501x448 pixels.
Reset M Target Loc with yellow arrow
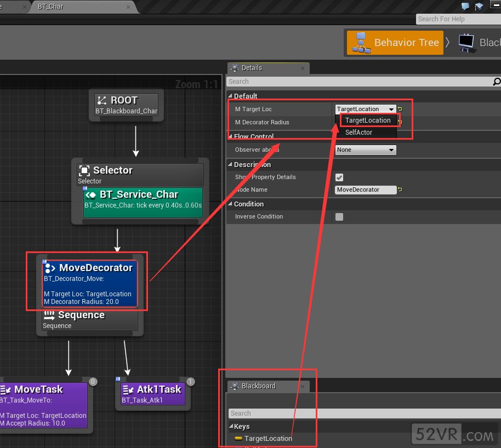click(400, 109)
